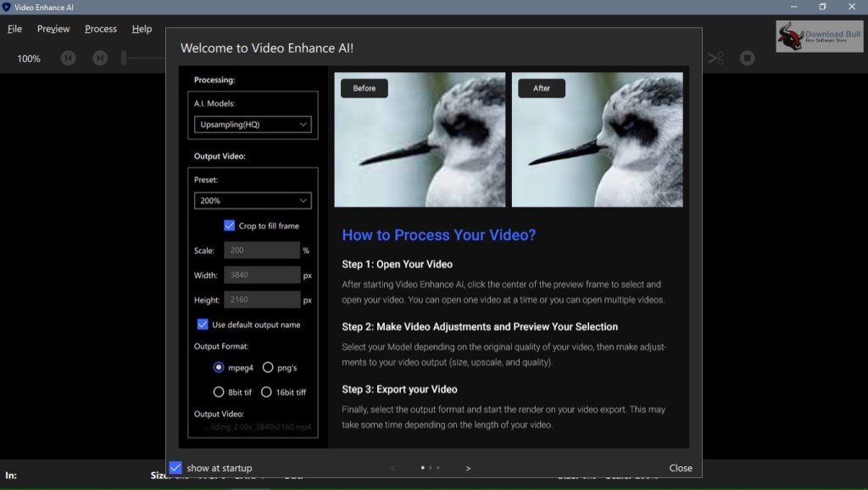This screenshot has width=868, height=490.
Task: Click the Width pixel field
Action: click(262, 276)
